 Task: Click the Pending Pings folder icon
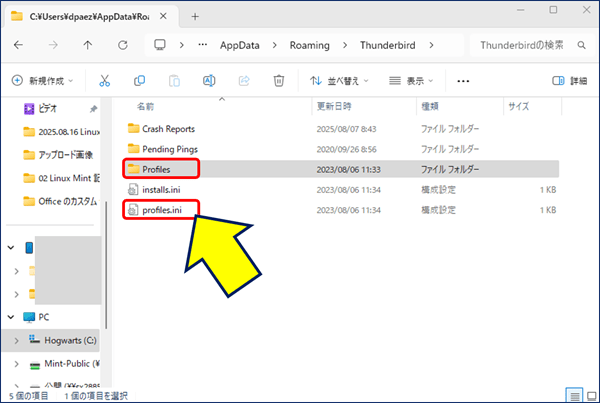(x=133, y=148)
